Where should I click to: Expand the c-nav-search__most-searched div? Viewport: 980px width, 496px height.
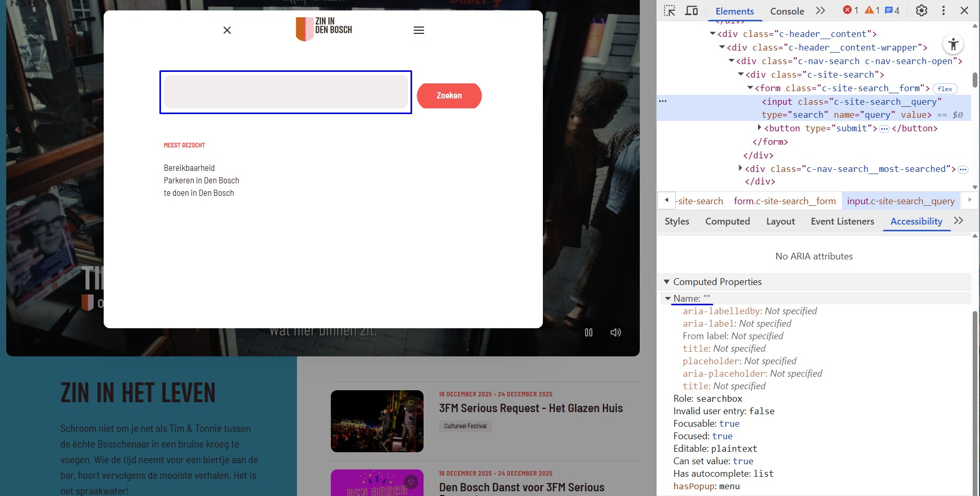pos(740,168)
